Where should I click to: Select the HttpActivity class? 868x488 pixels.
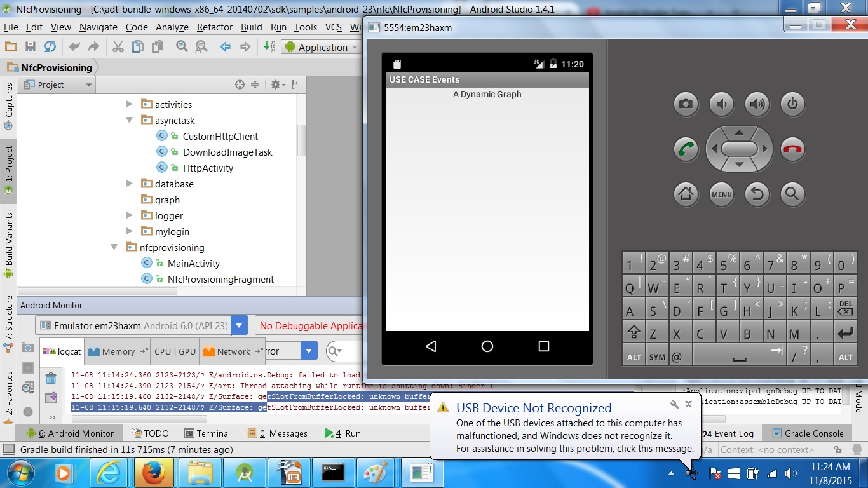tap(208, 168)
